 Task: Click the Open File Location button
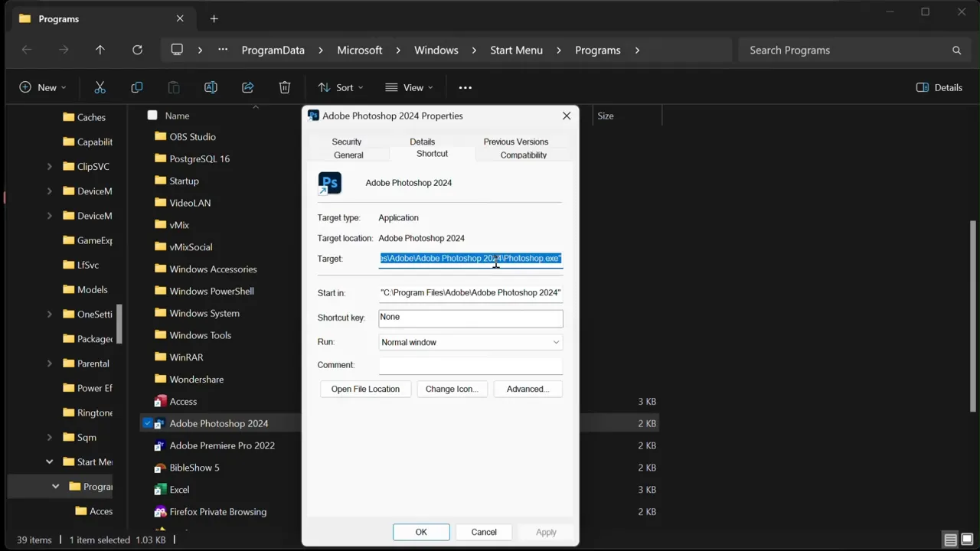[x=365, y=389]
